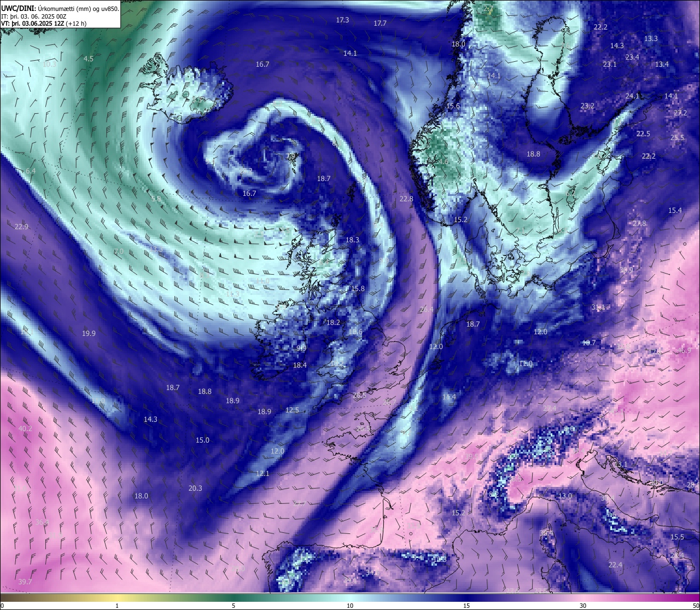Click the 39.7 value label
700x610 pixels.
click(x=25, y=582)
